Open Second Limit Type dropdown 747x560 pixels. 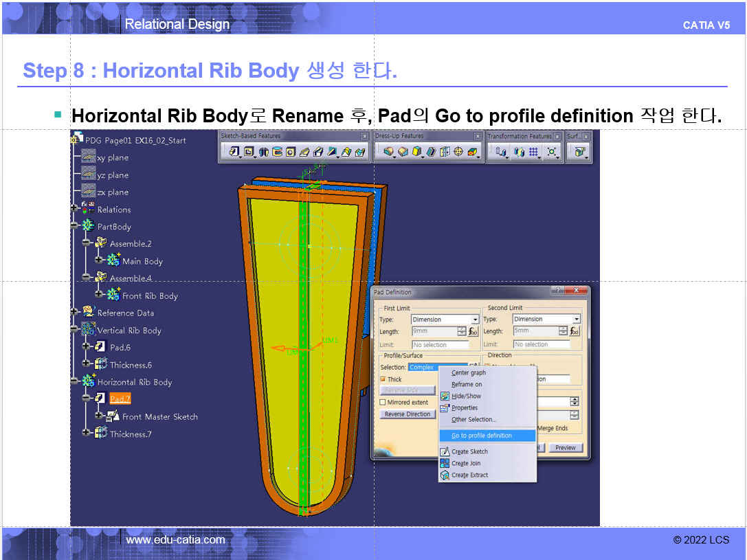(x=576, y=320)
